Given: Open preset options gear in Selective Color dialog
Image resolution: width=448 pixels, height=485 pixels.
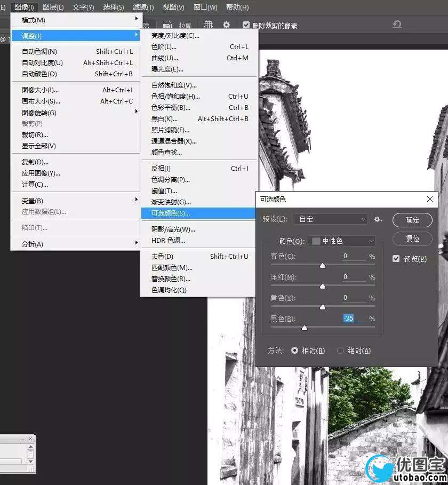Looking at the screenshot, I should tap(378, 219).
